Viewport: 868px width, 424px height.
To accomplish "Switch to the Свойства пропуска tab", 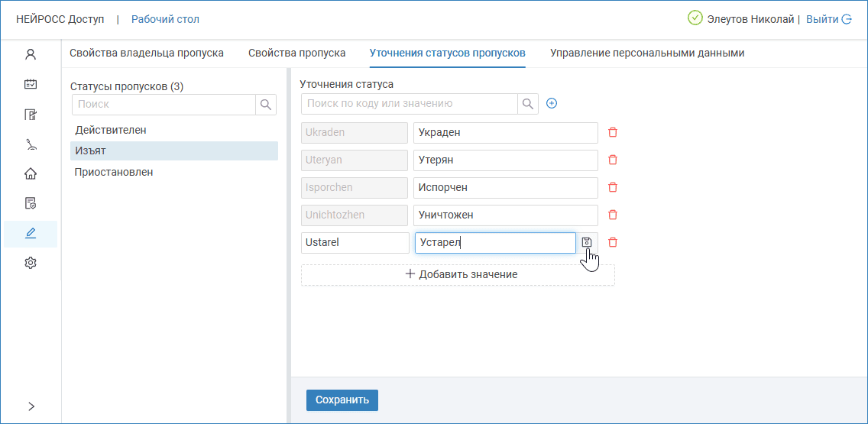I will (x=296, y=53).
